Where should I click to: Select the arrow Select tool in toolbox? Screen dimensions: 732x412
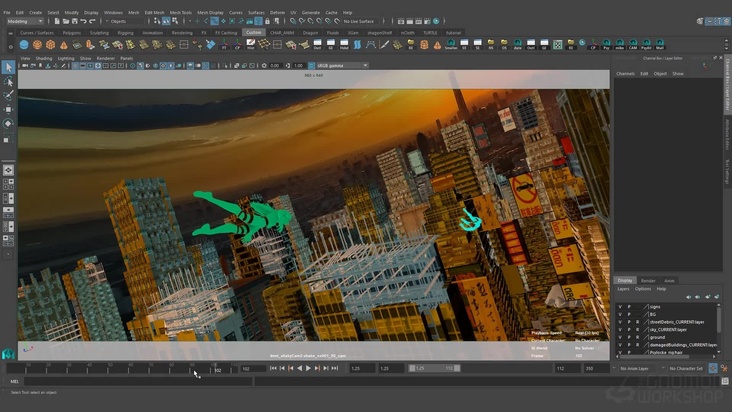click(x=8, y=67)
